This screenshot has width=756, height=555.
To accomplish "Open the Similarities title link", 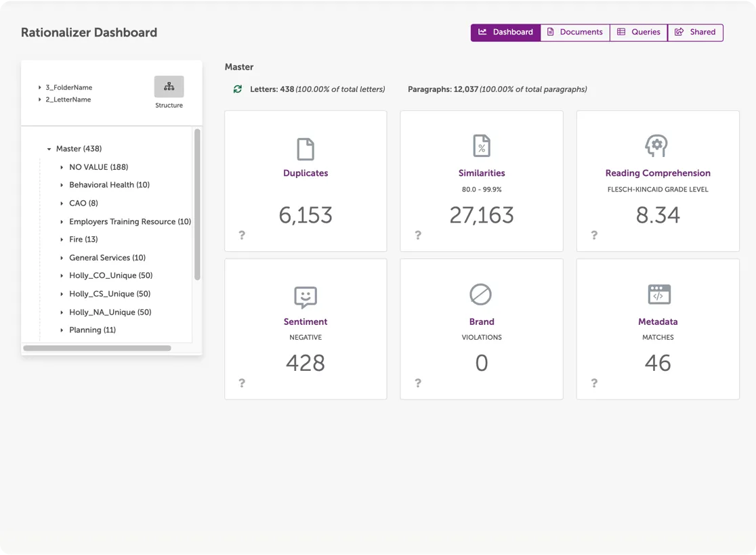I will point(482,173).
